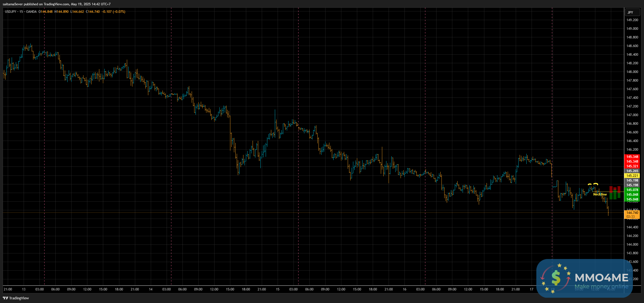Click the gray 145.265 price tag

pos(632,171)
